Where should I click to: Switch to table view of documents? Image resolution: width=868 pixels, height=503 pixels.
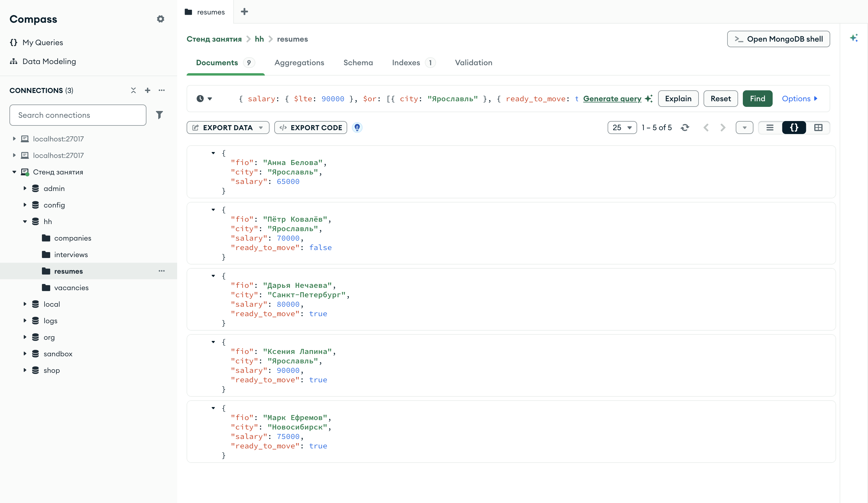click(x=818, y=128)
